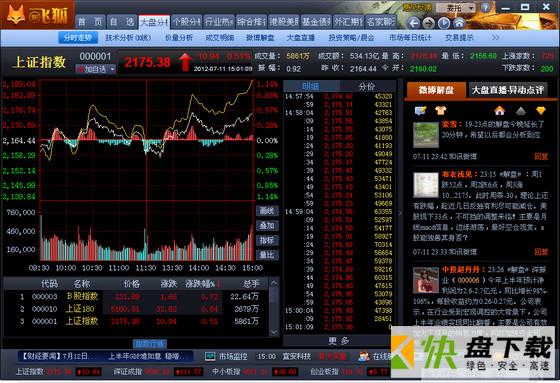Open the 市场监控 monitor icon
The image size is (560, 383).
point(210,356)
